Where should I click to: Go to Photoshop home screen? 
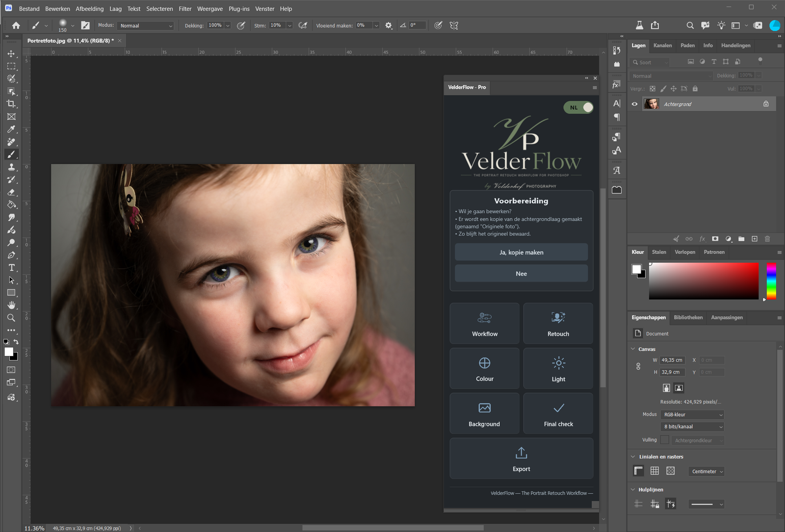[16, 25]
